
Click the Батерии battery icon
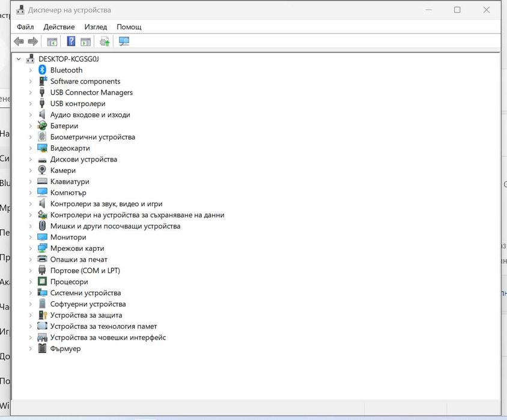[x=43, y=125]
